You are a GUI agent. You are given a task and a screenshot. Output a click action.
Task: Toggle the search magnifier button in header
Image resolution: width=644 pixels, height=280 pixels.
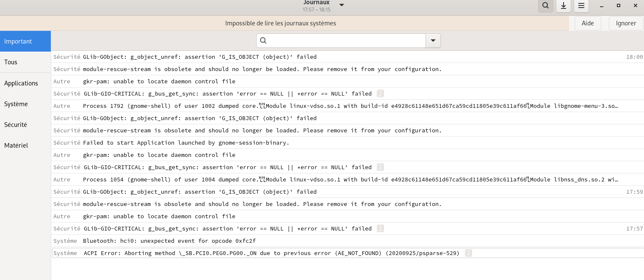pos(546,5)
